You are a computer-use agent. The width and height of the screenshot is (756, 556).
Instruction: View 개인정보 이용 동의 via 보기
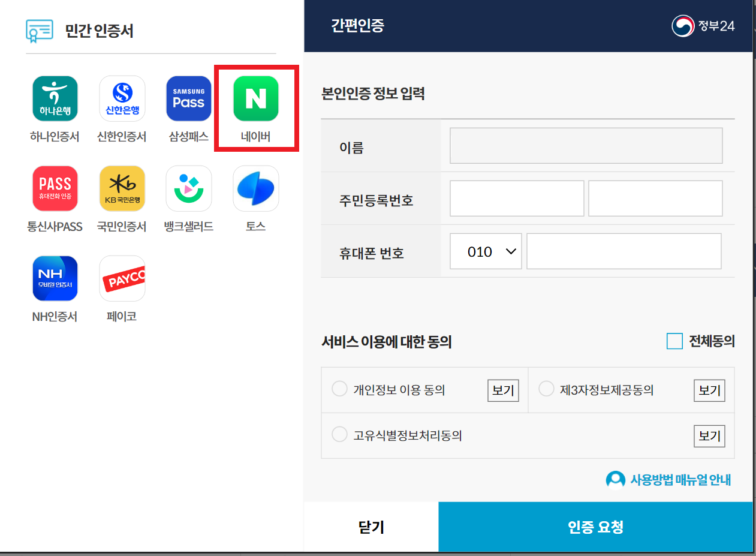point(503,390)
